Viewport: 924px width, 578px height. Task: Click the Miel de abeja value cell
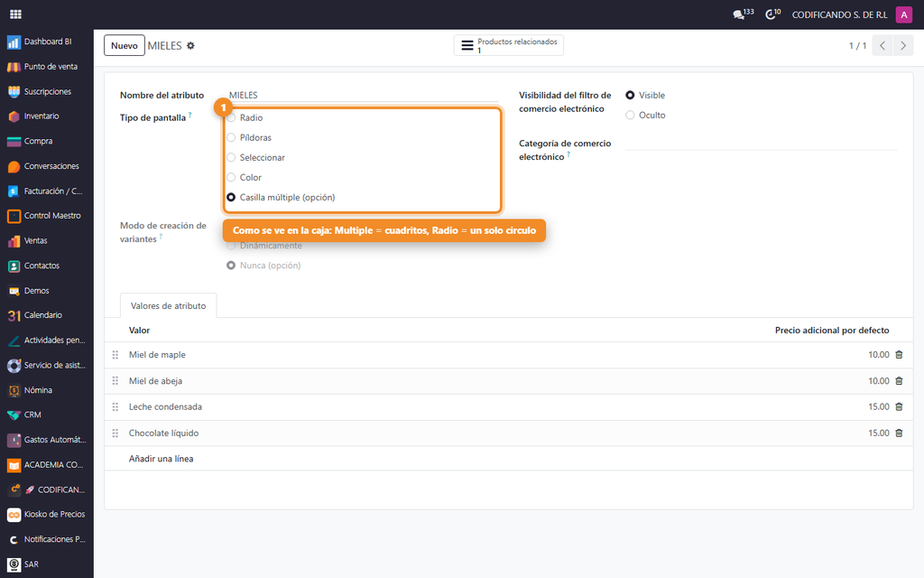pos(155,381)
